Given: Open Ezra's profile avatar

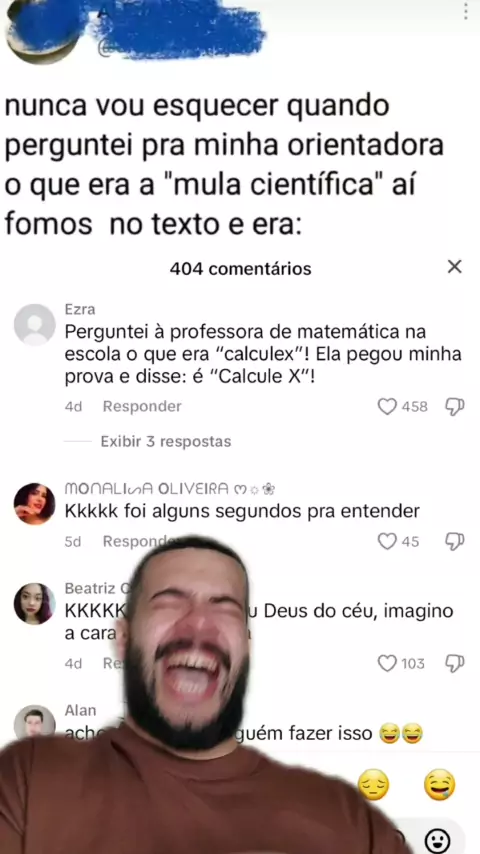Looking at the screenshot, I should click(x=34, y=325).
